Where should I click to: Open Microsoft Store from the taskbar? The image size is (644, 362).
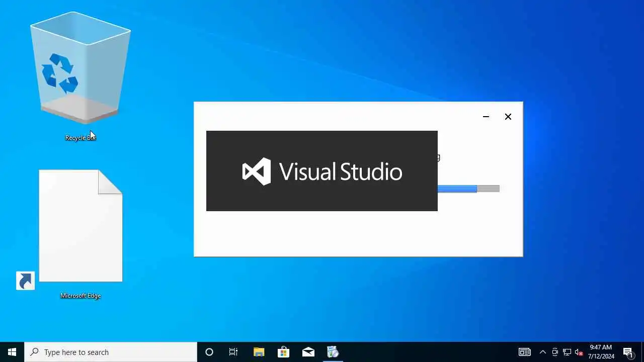click(x=283, y=352)
